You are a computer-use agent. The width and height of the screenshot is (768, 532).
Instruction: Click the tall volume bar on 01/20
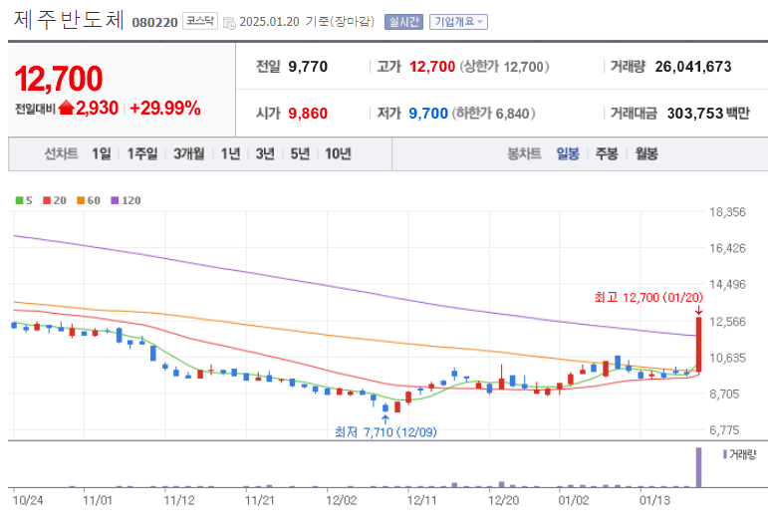click(x=699, y=467)
